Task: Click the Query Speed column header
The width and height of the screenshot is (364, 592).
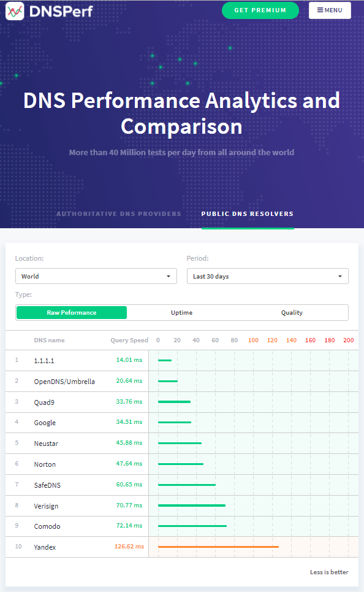Action: tap(129, 340)
